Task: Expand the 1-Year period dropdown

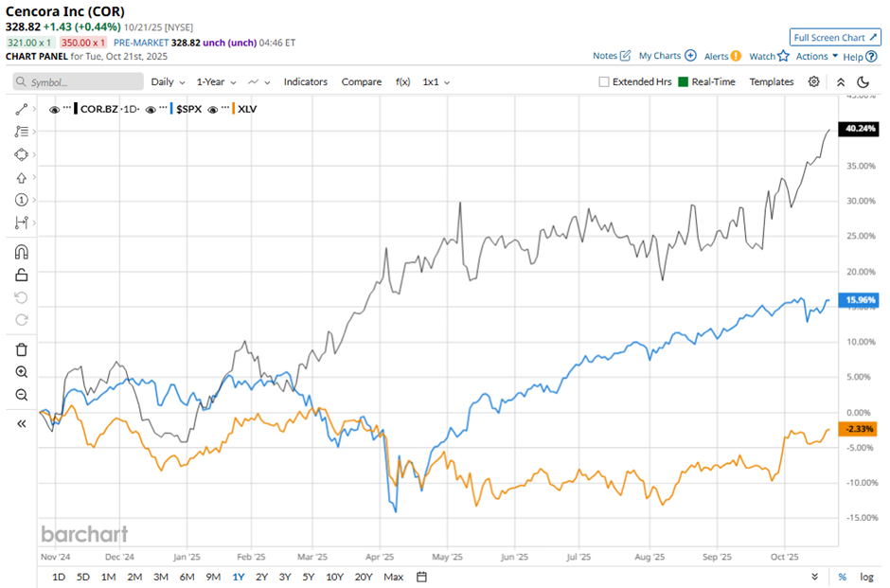Action: tap(217, 82)
